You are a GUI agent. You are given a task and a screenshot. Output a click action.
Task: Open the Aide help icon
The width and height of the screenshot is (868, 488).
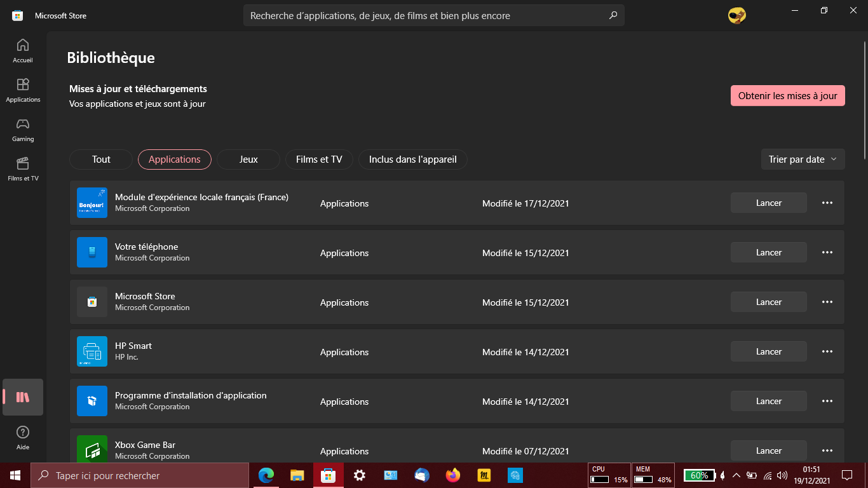pyautogui.click(x=23, y=437)
